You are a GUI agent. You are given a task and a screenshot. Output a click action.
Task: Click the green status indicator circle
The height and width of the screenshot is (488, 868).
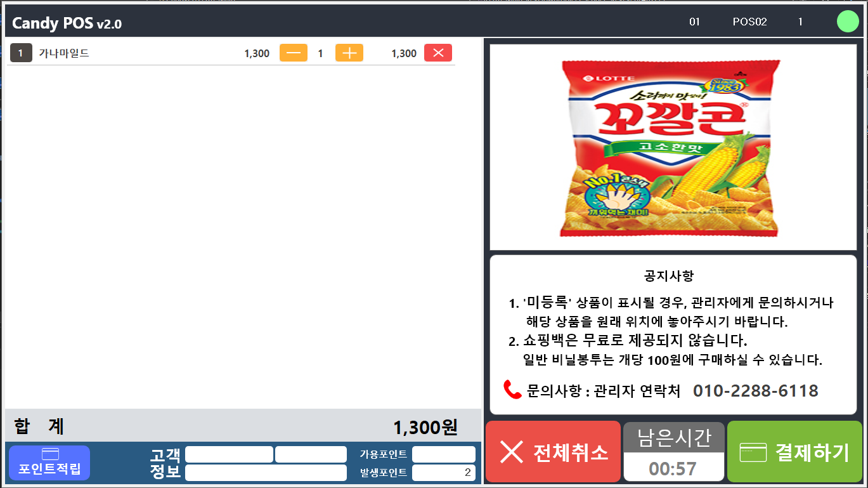tap(848, 22)
